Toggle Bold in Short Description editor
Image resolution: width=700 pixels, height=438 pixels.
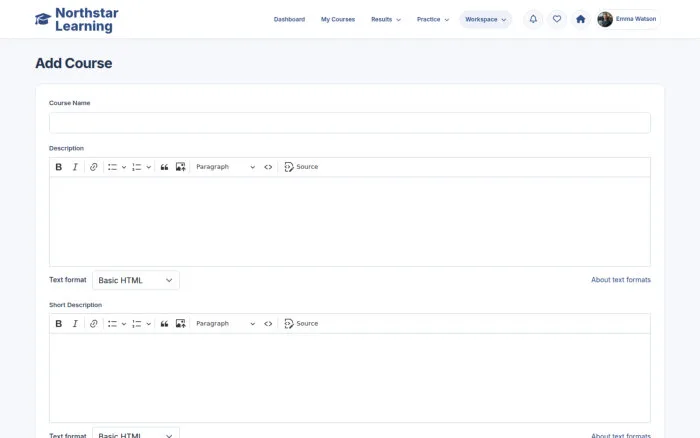[x=58, y=324]
